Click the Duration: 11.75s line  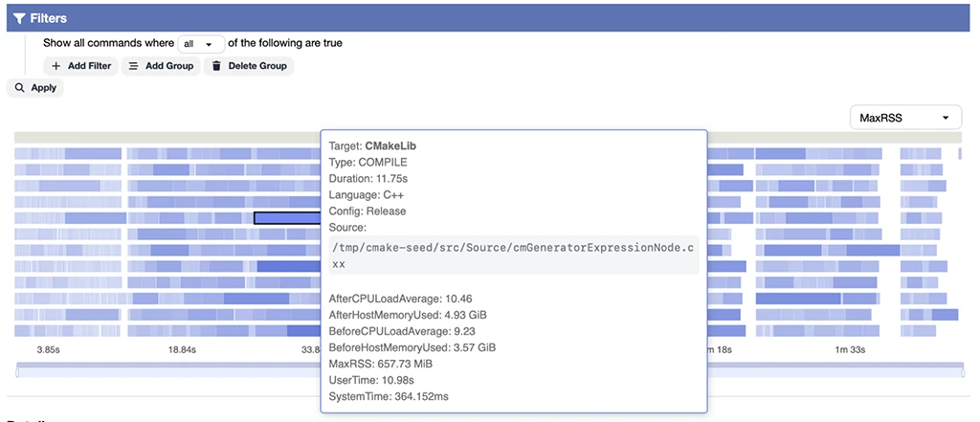click(368, 178)
